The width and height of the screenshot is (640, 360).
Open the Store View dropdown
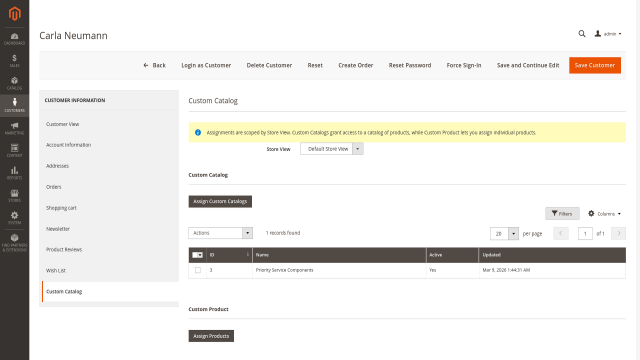(x=331, y=149)
